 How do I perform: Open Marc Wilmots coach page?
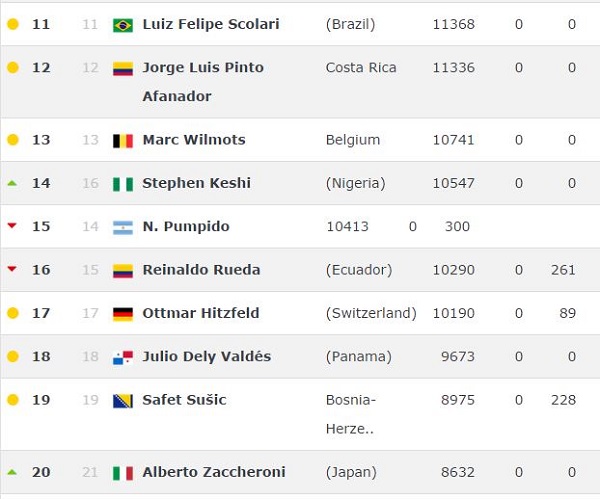(x=194, y=140)
